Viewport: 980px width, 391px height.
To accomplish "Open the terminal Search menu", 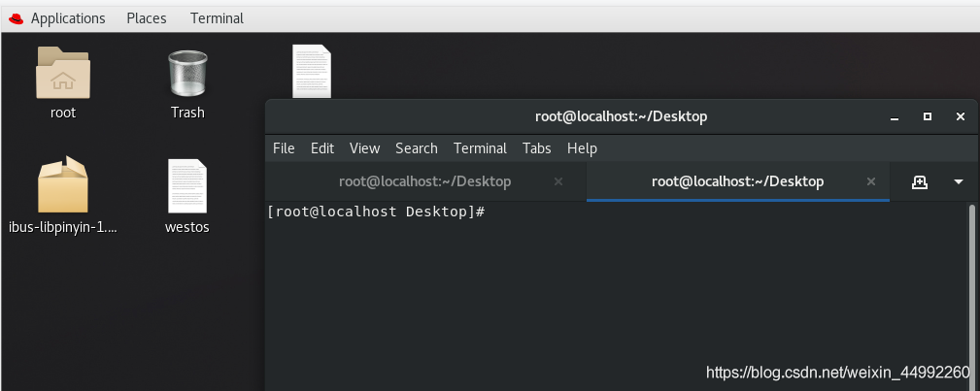I will coord(417,148).
